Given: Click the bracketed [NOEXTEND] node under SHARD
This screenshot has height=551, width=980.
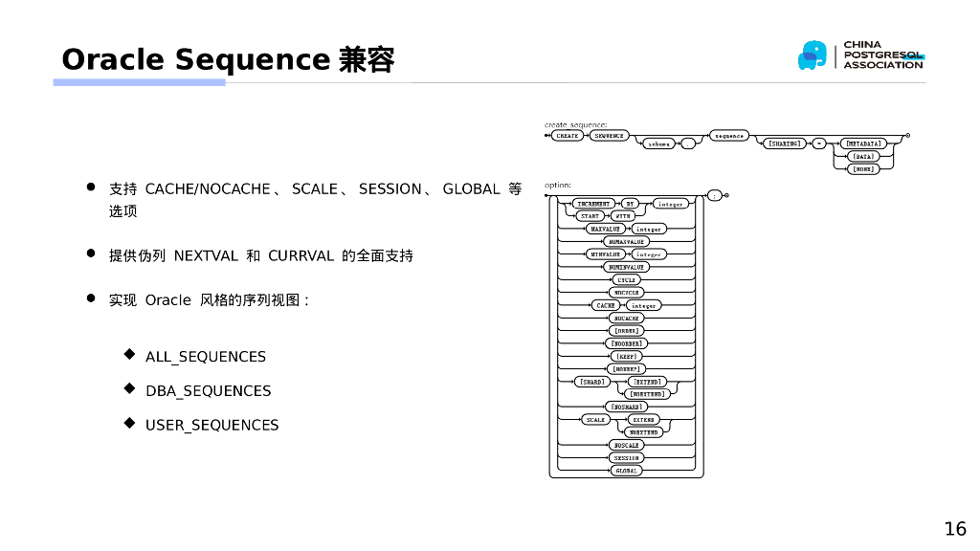Looking at the screenshot, I should pos(648,394).
